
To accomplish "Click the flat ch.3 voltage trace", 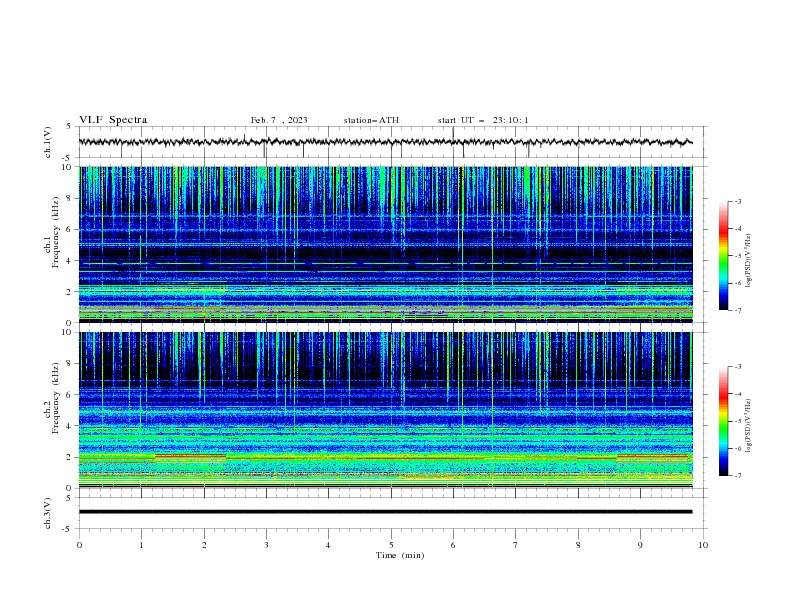I will (385, 512).
